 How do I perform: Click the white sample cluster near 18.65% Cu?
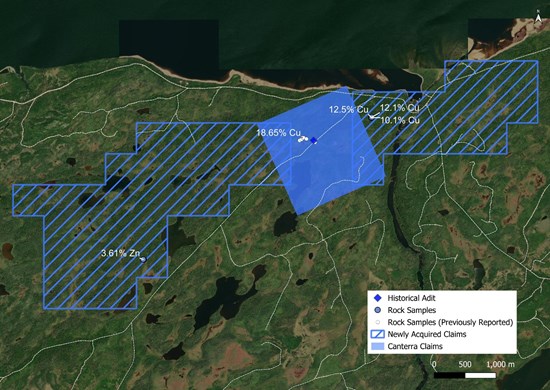pyautogui.click(x=302, y=140)
